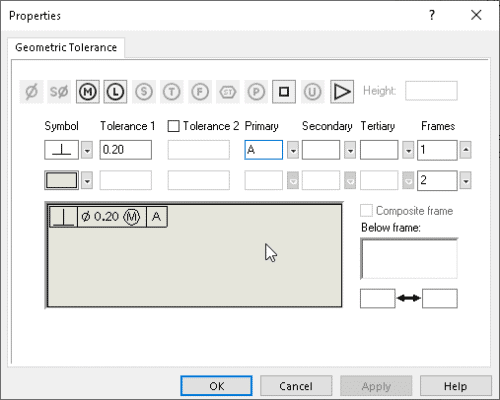The image size is (500, 400).
Task: Click right field of between arrow
Action: tap(440, 298)
